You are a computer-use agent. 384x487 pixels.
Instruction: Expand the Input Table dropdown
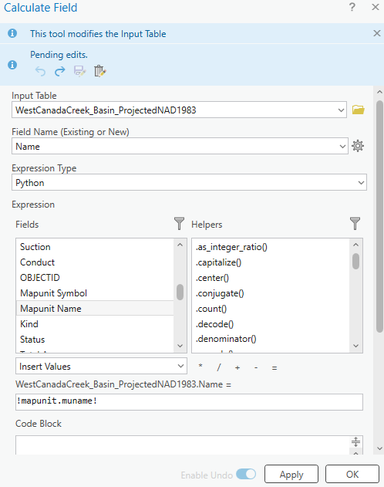(x=341, y=110)
